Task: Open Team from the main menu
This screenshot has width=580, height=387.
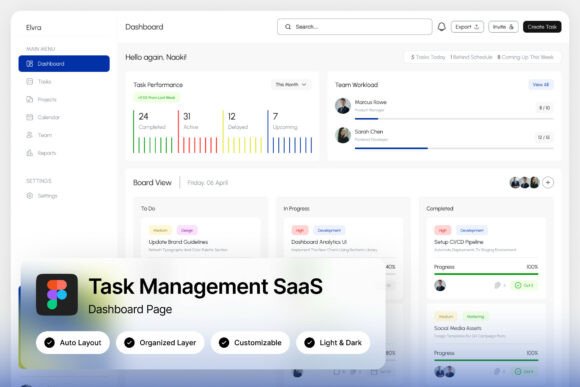Action: 64,135
